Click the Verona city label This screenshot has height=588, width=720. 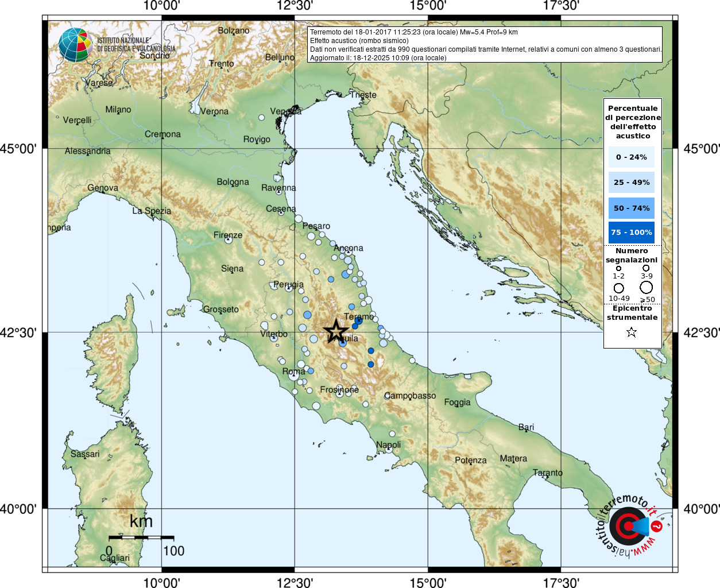[x=214, y=111]
